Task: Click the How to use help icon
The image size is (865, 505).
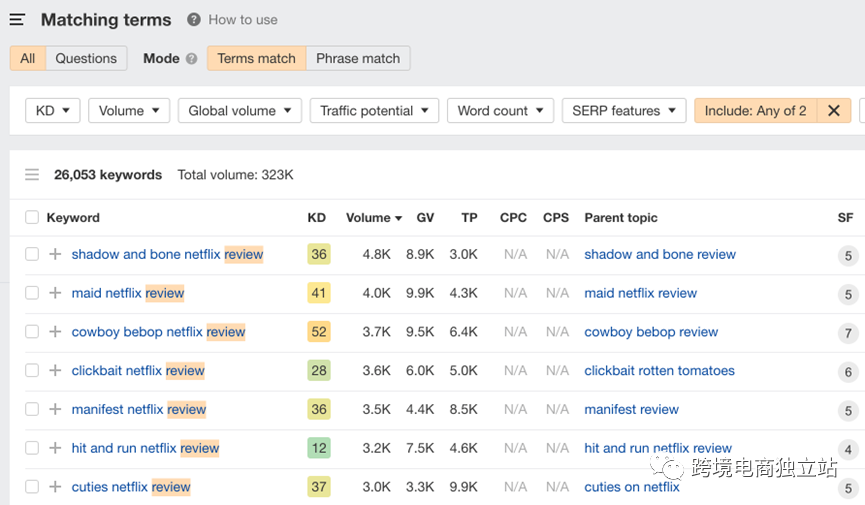Action: pos(194,20)
